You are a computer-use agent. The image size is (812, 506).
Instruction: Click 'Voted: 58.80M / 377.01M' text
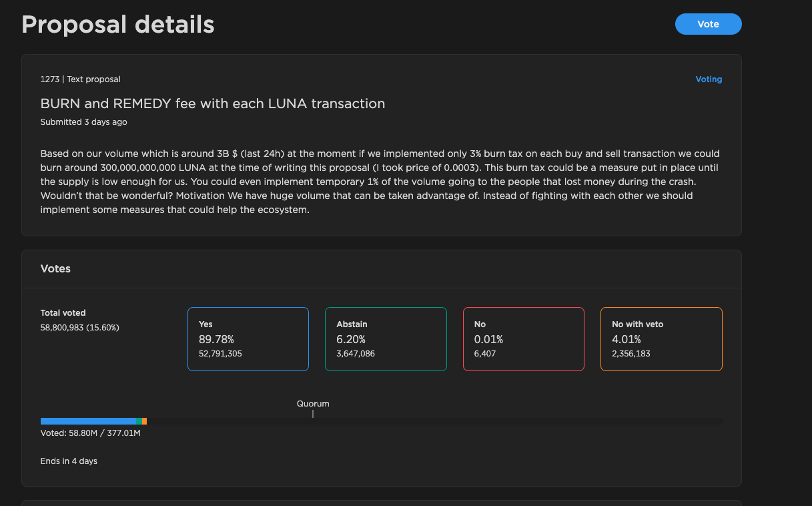click(x=91, y=433)
